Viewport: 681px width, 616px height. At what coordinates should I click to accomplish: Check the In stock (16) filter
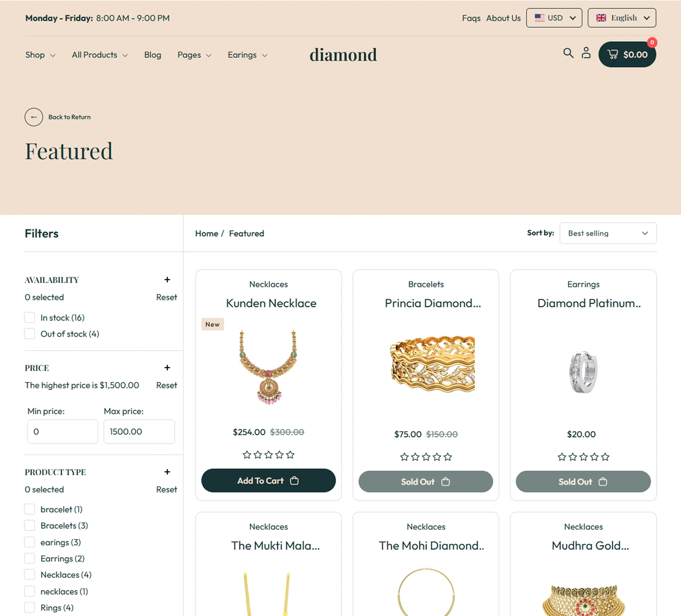click(30, 317)
